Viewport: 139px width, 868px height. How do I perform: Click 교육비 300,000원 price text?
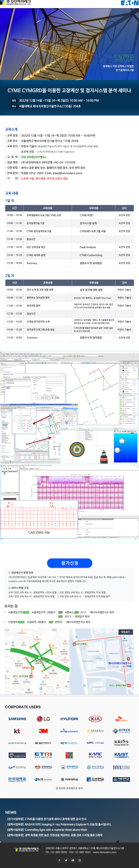[x=33, y=157]
